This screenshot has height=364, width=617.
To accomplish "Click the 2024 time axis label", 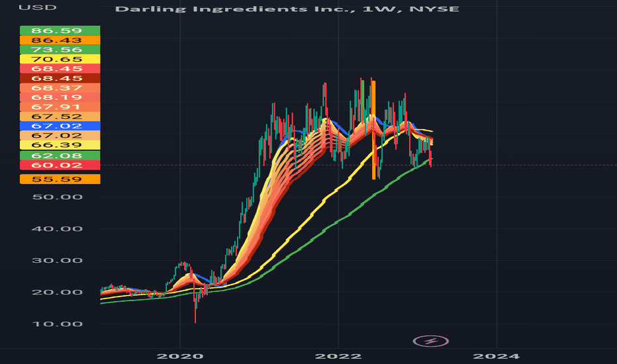I will coord(497,356).
